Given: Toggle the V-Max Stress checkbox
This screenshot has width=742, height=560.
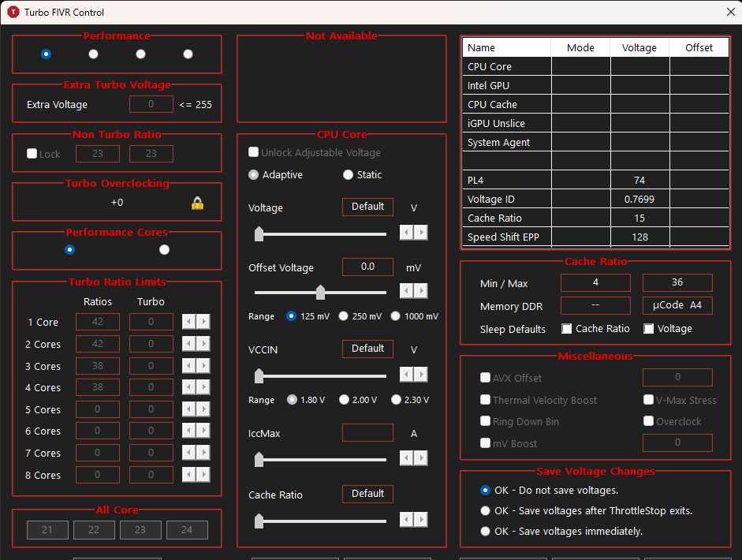Looking at the screenshot, I should 649,400.
